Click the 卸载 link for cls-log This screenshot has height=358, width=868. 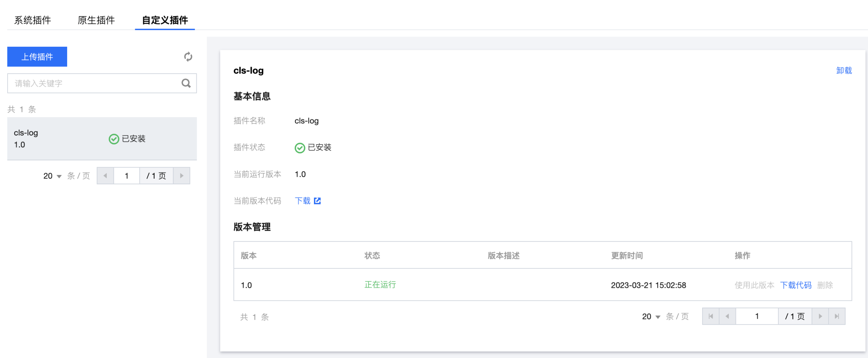844,70
